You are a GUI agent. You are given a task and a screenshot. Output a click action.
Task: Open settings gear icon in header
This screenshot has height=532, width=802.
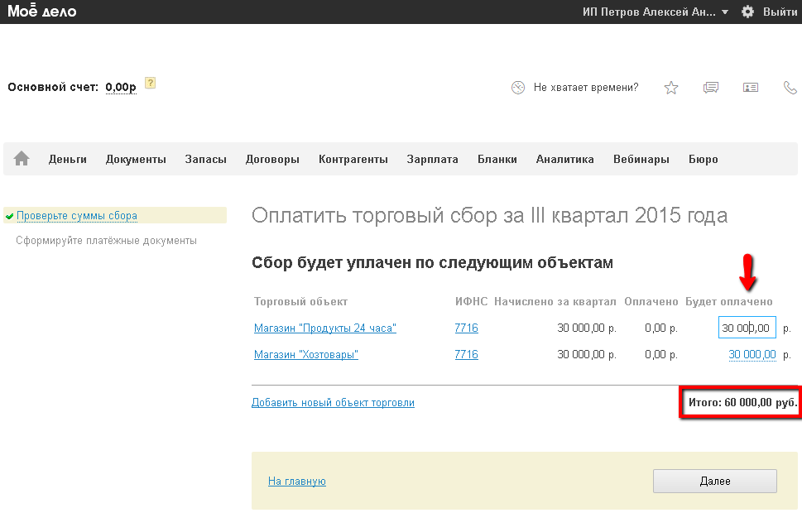click(x=747, y=12)
